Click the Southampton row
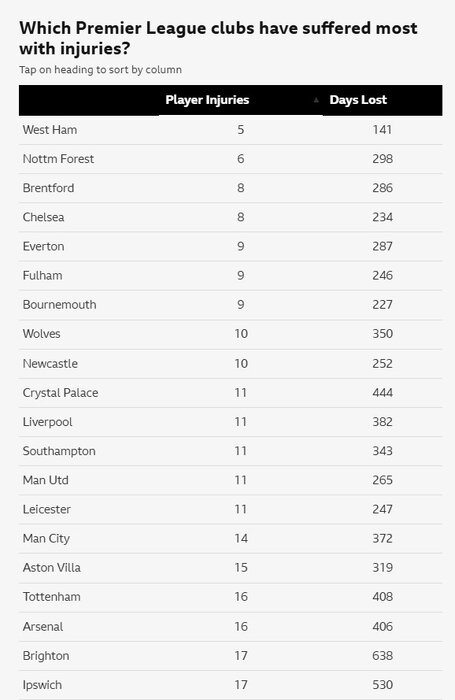 [x=230, y=451]
